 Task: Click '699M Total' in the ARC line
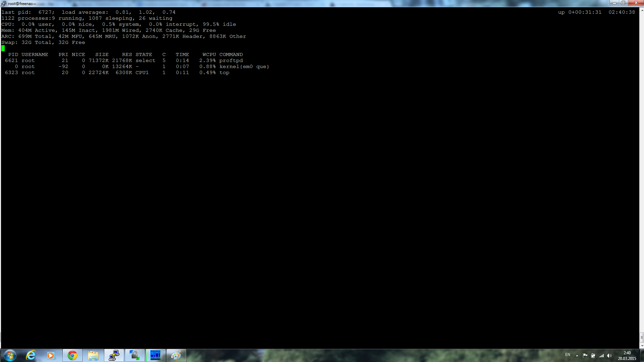point(35,37)
